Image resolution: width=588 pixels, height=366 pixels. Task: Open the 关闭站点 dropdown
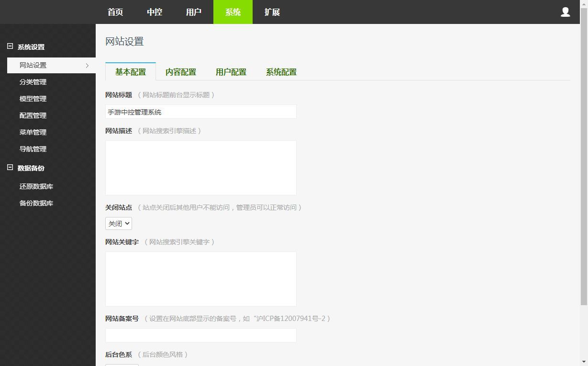tap(118, 223)
